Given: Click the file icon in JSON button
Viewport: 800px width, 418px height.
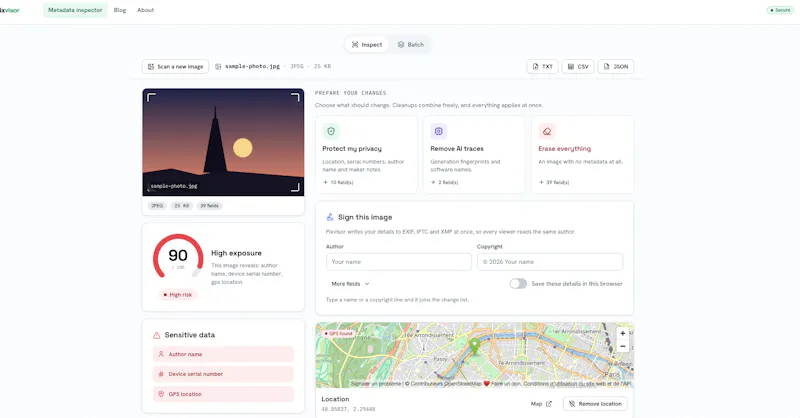Looking at the screenshot, I should [x=606, y=66].
